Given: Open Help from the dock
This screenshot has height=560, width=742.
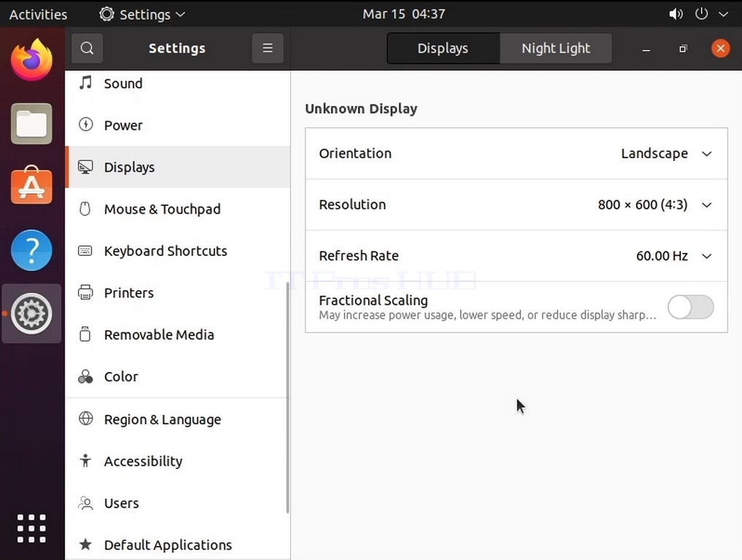Looking at the screenshot, I should pos(31,250).
